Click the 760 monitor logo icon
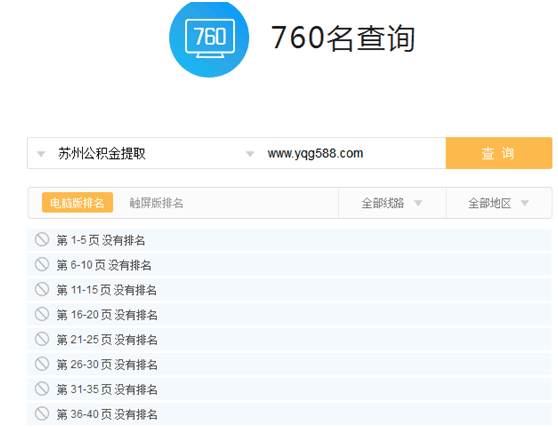558x427 pixels. click(x=209, y=38)
